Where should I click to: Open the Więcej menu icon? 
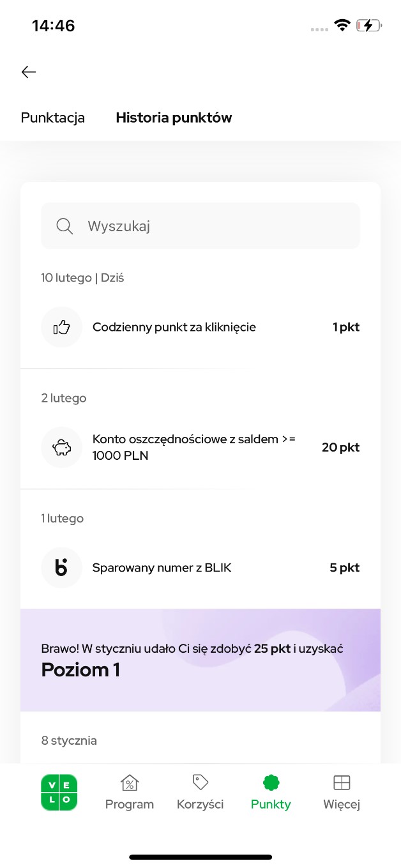(x=342, y=782)
